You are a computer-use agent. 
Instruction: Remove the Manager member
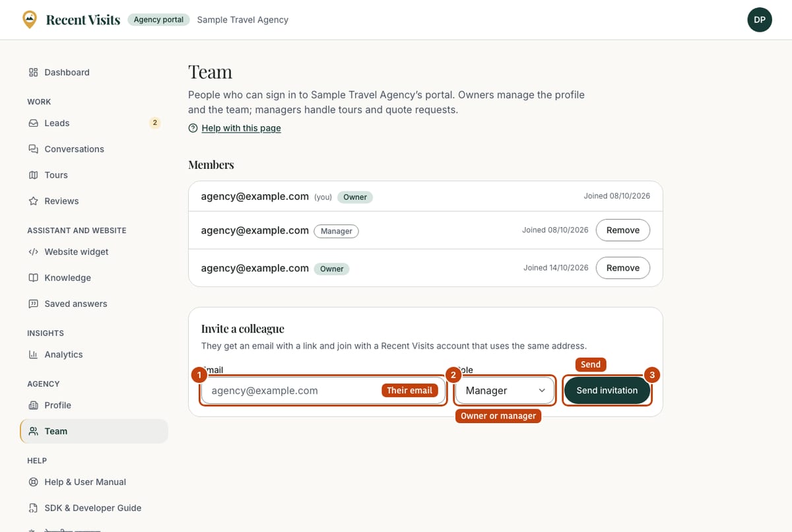pos(623,230)
